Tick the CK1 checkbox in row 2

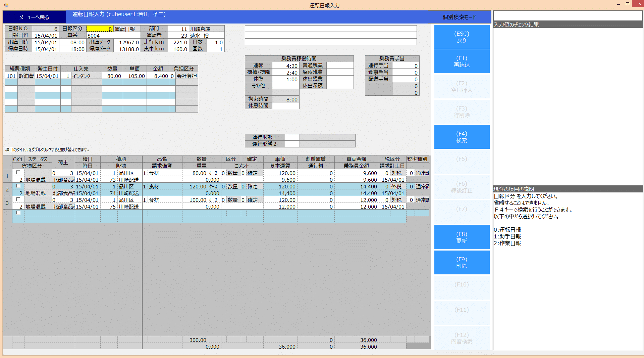pyautogui.click(x=18, y=186)
